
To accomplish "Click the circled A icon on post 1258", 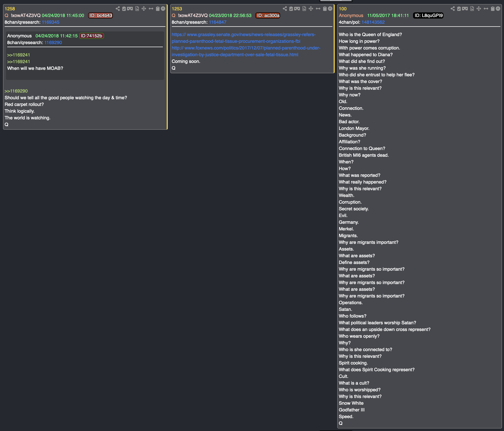I will [x=163, y=9].
